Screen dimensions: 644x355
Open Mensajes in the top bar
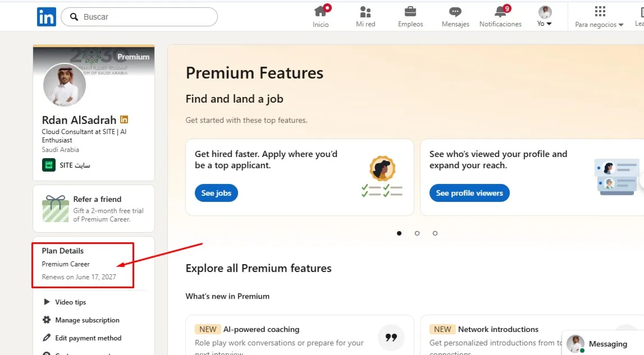(x=455, y=16)
